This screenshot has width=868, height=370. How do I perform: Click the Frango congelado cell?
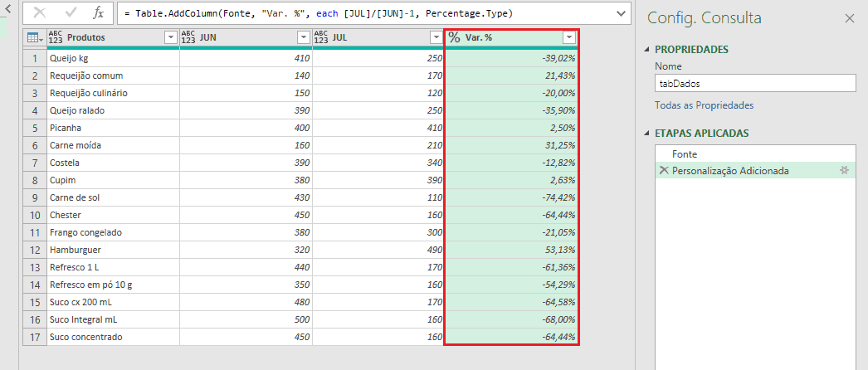pos(114,232)
